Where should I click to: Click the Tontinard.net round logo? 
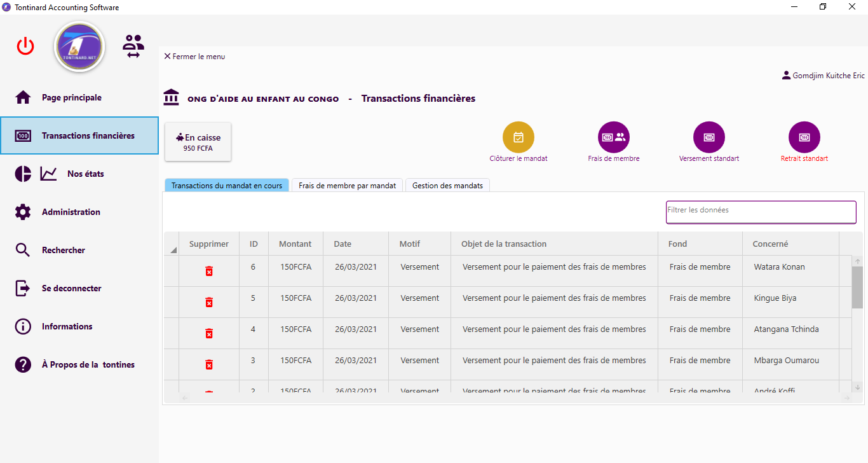tap(80, 46)
